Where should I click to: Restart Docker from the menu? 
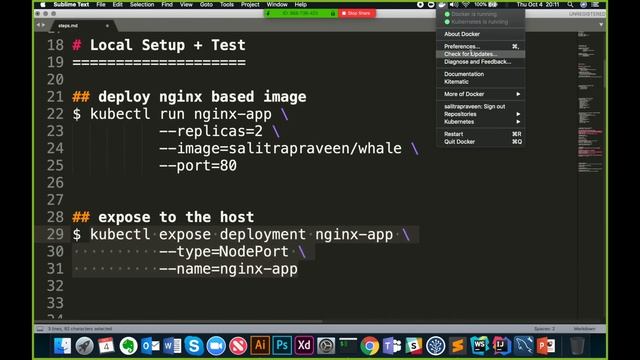pos(481,134)
